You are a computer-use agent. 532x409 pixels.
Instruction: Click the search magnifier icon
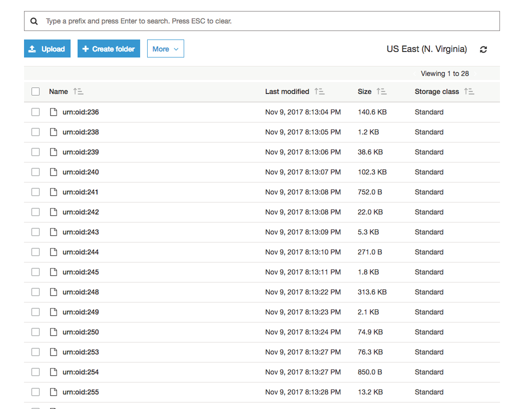pyautogui.click(x=34, y=21)
